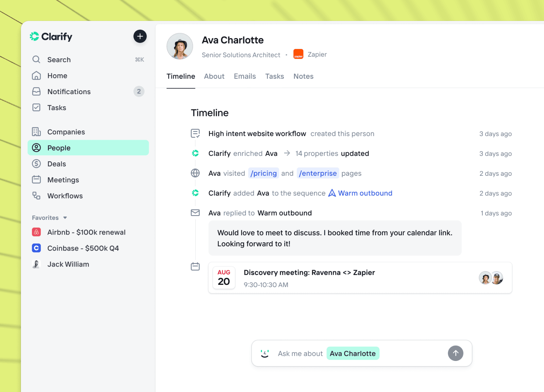Image resolution: width=544 pixels, height=392 pixels.
Task: Collapse the Favorites section
Action: tap(65, 218)
